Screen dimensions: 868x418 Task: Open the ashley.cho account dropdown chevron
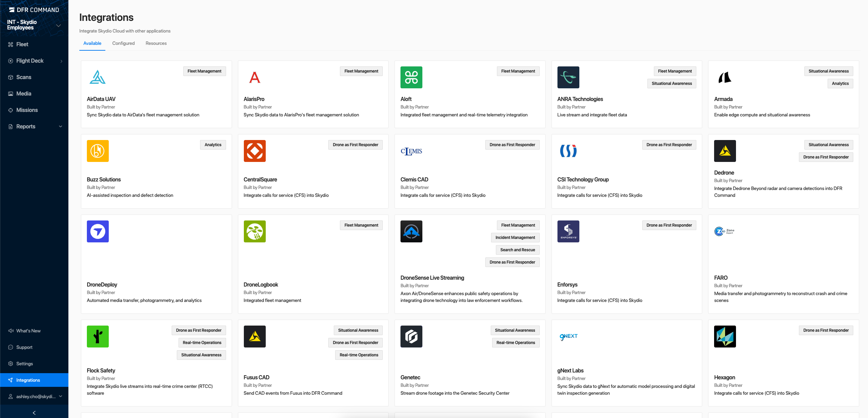61,396
